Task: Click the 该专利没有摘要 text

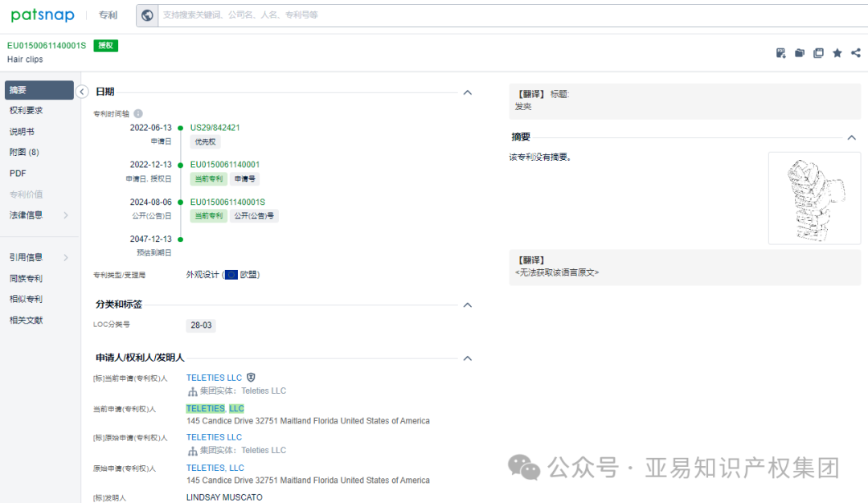Action: [540, 157]
